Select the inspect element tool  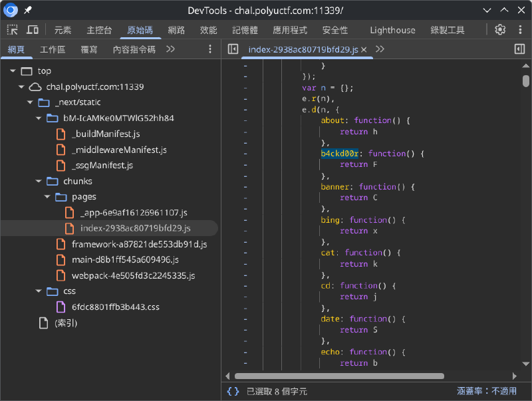11,30
